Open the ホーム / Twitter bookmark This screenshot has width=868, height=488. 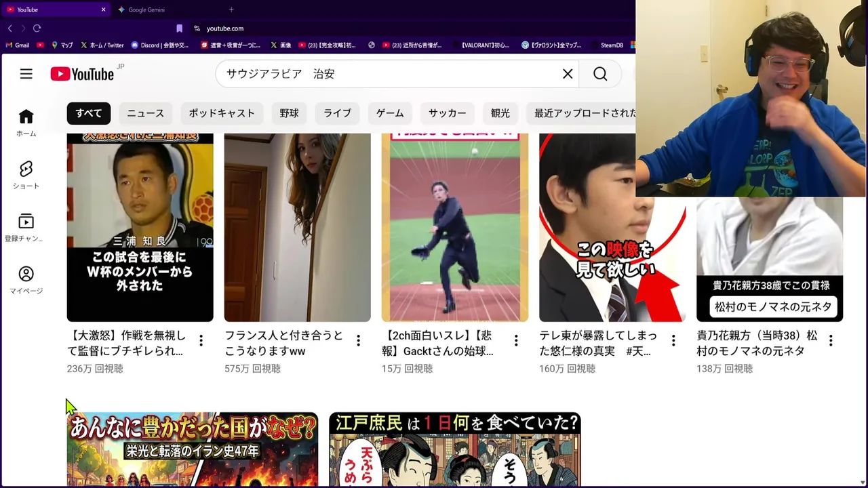[102, 45]
